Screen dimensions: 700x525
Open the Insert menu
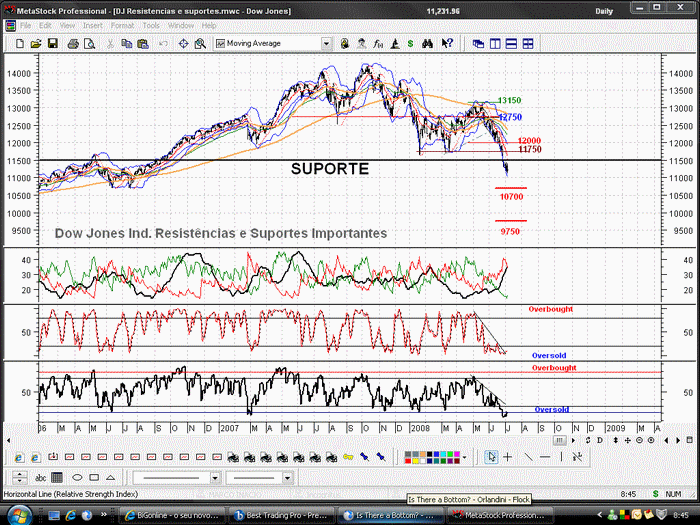pyautogui.click(x=92, y=26)
